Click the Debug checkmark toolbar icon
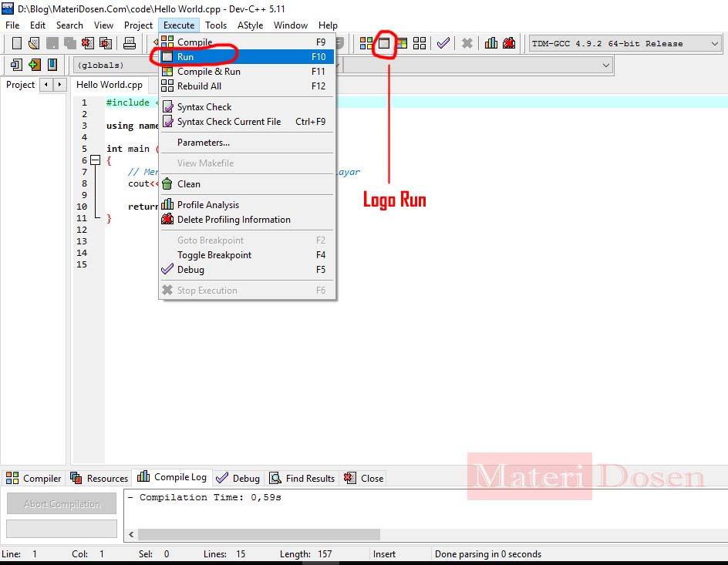Screen dimensions: 728x565 (x=443, y=43)
